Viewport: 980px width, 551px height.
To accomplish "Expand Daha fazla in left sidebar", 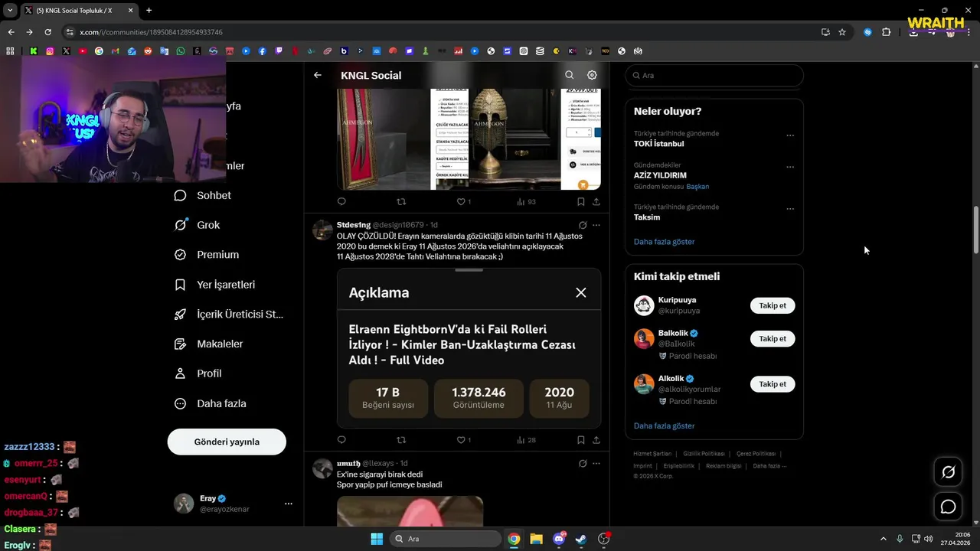I will (211, 403).
